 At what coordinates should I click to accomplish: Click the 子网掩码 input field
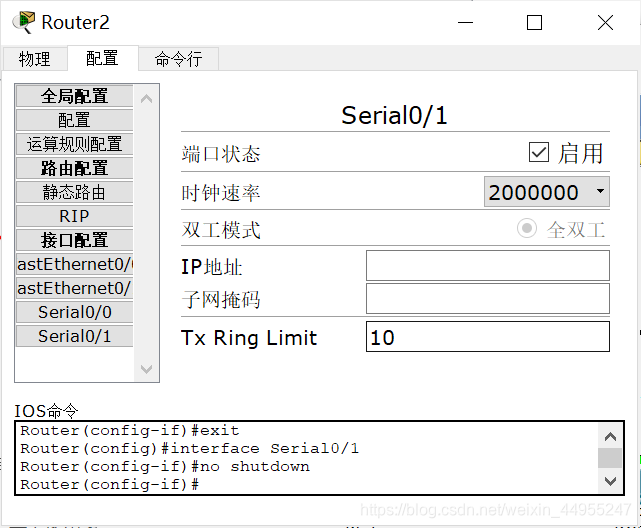(487, 299)
